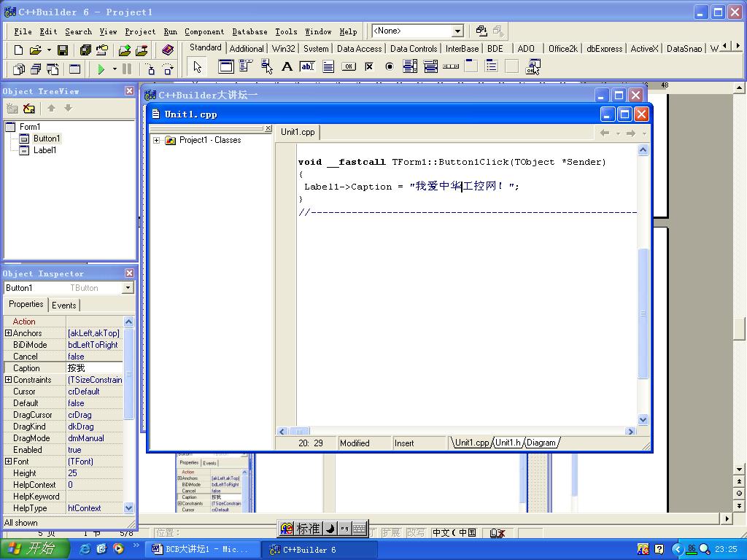Select the RadioGroup palette component
The width and height of the screenshot is (747, 560).
coord(492,66)
